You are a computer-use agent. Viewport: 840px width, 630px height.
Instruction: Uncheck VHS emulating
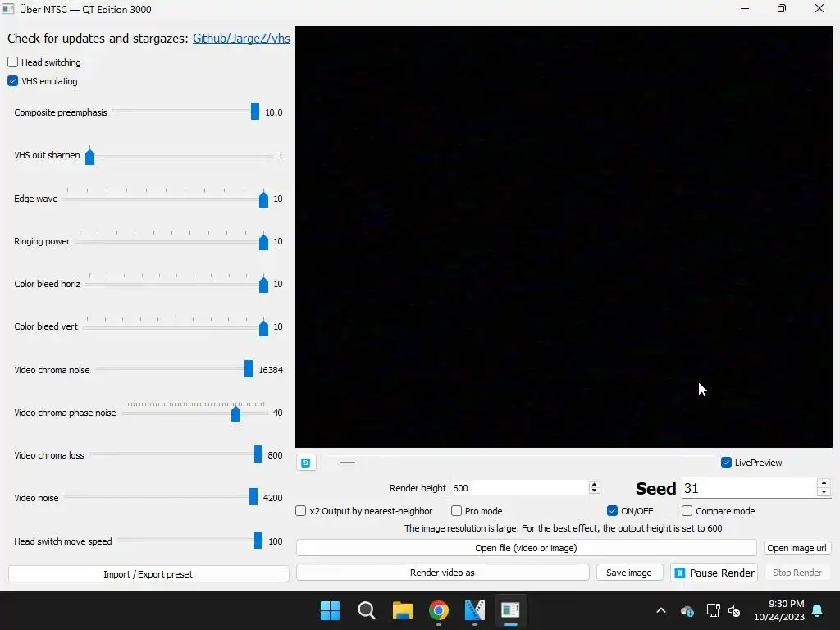13,81
